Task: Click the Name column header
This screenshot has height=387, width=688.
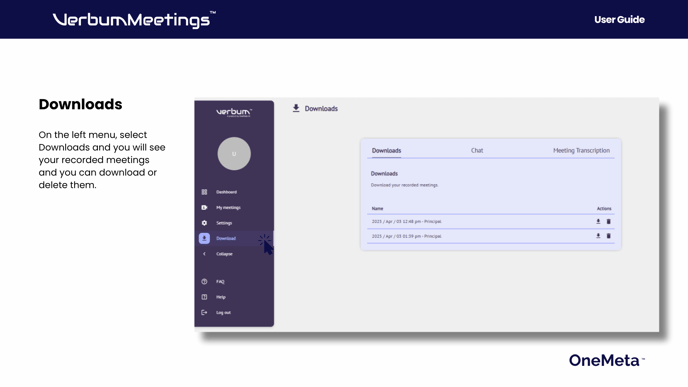Action: click(x=377, y=208)
